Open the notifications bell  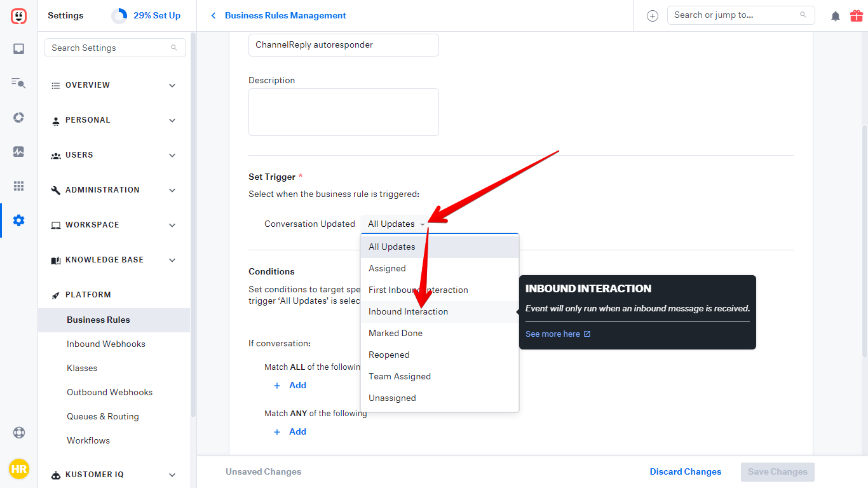836,16
